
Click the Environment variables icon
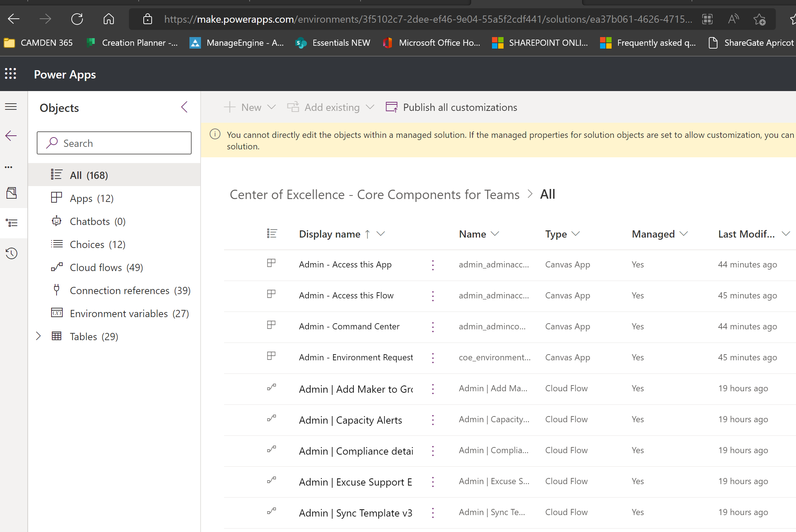57,313
